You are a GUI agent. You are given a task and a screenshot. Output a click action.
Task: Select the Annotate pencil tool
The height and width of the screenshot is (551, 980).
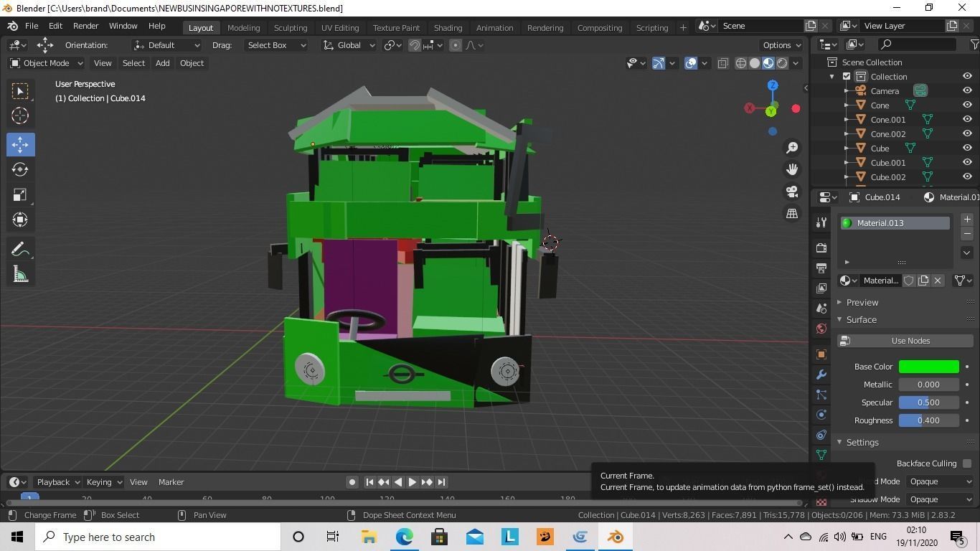[20, 249]
